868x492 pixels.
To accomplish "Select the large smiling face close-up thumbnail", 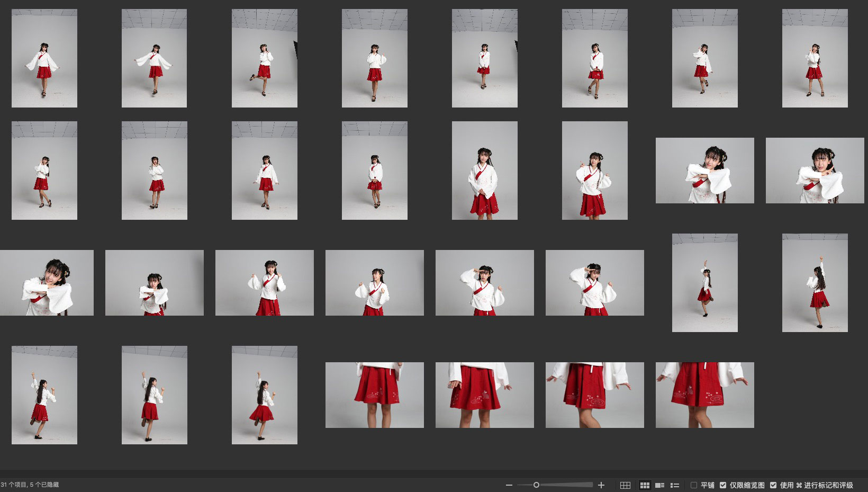I will click(47, 283).
